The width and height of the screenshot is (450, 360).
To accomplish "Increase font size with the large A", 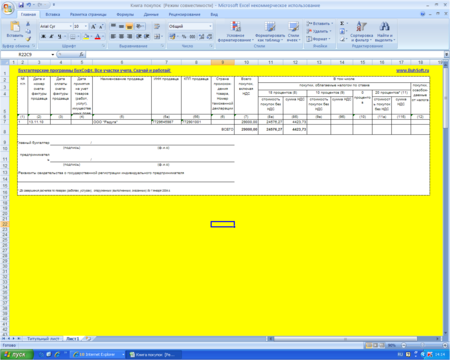I will pyautogui.click(x=93, y=26).
